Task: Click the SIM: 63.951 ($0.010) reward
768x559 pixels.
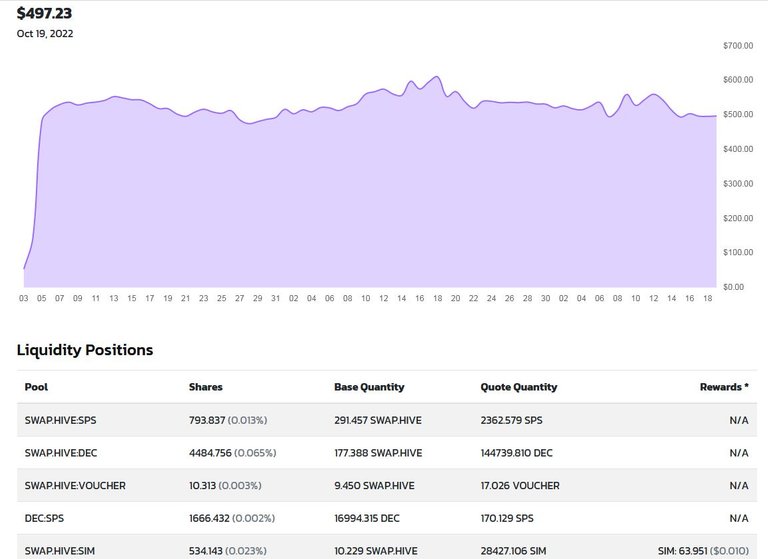Action: coord(703,551)
